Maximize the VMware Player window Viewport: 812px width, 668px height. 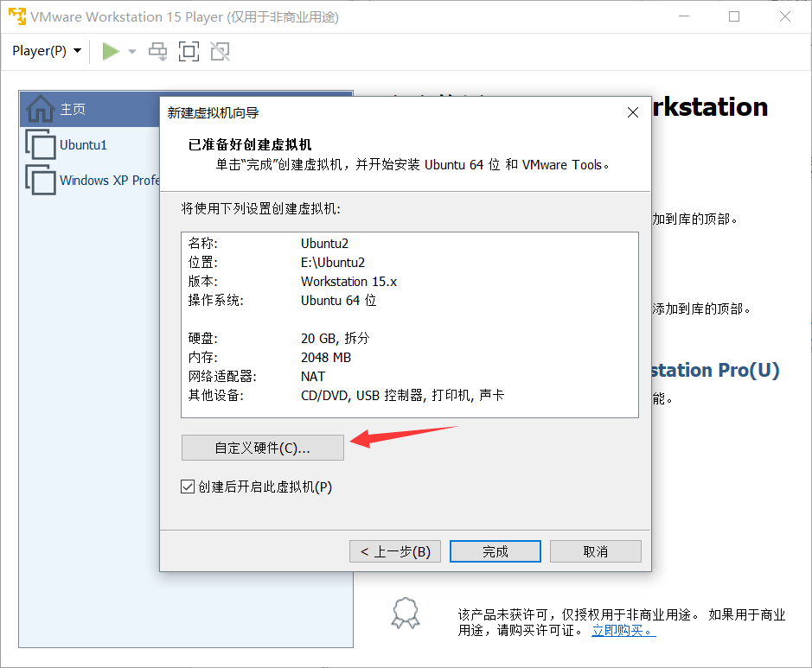click(x=734, y=16)
